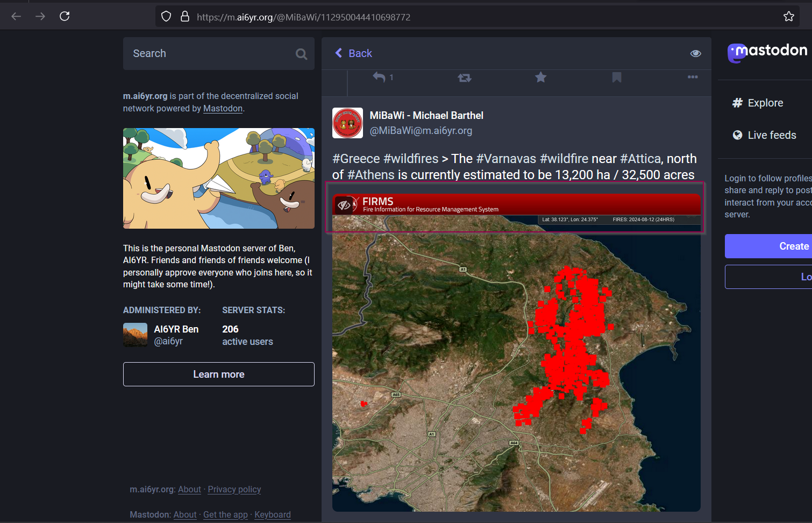Open the Mastodon About footer link

185,515
